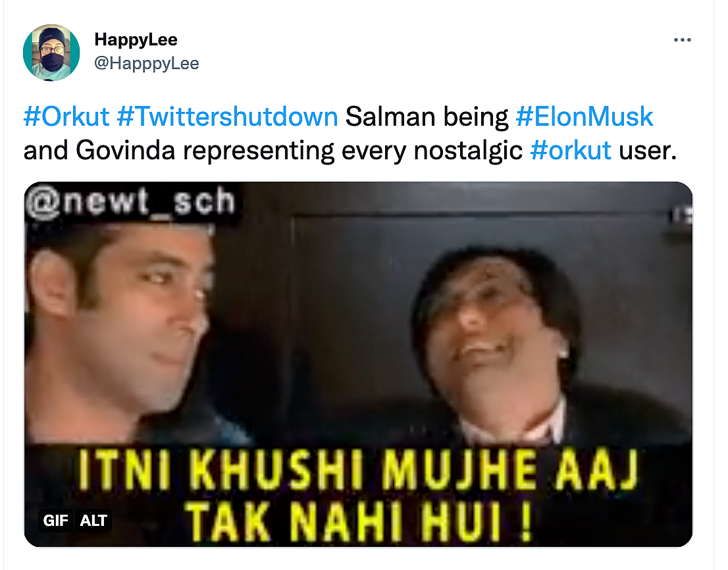Click the yellow ITNI KHUSHI caption text

358,471
